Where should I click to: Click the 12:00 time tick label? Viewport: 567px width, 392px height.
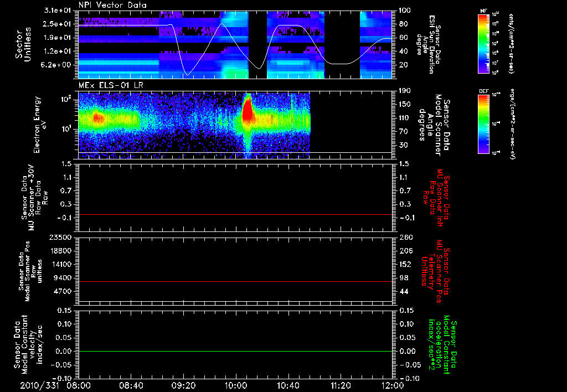(393, 385)
